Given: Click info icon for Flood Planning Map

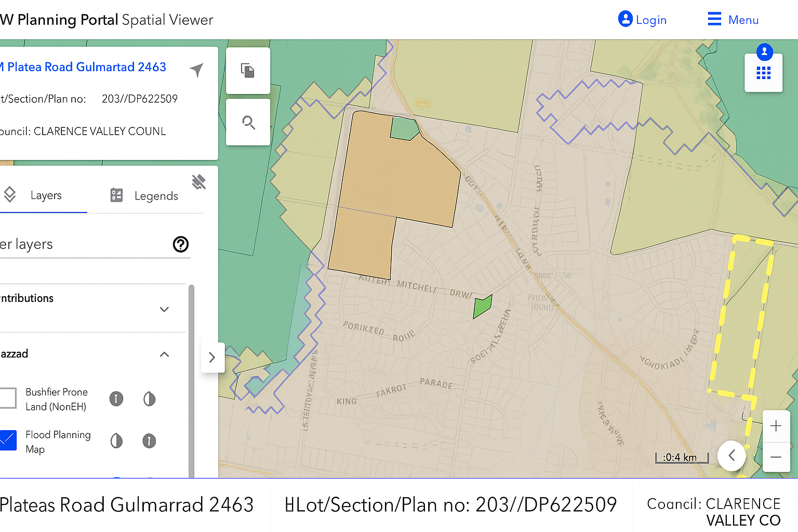Looking at the screenshot, I should pos(149,441).
